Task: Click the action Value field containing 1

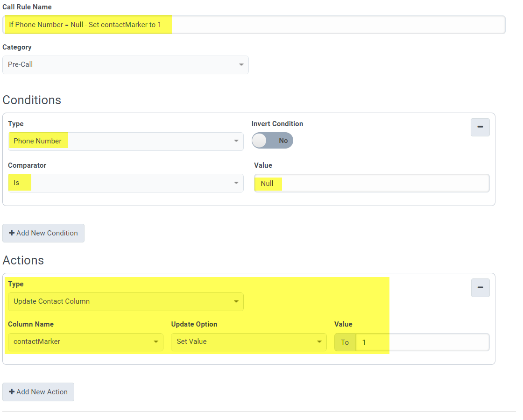Action: pos(422,342)
